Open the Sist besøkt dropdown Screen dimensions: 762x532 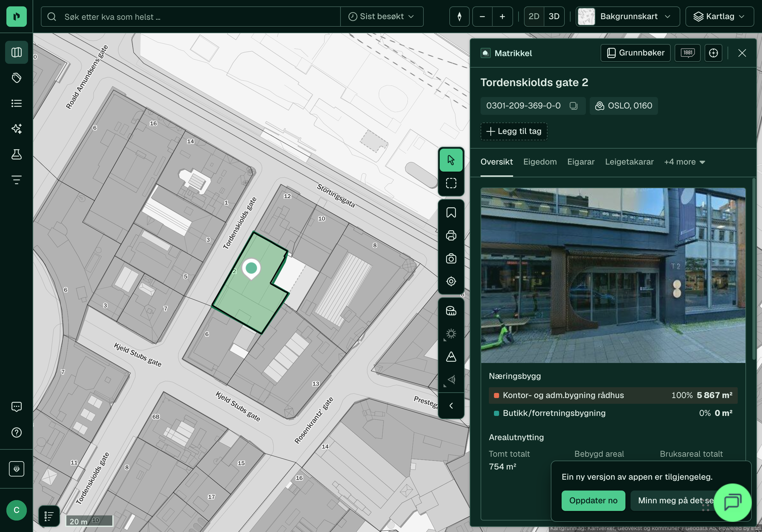coord(382,17)
